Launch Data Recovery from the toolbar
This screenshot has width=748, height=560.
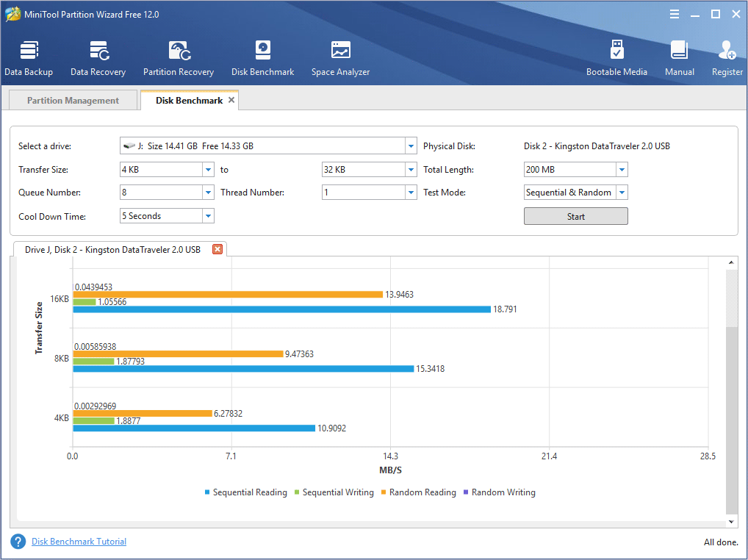point(98,58)
